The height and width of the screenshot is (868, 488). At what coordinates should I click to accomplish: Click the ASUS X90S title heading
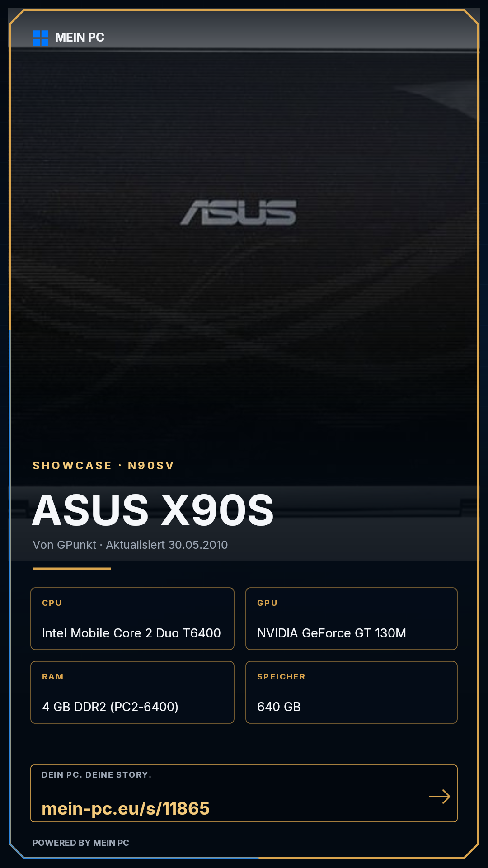point(153,510)
